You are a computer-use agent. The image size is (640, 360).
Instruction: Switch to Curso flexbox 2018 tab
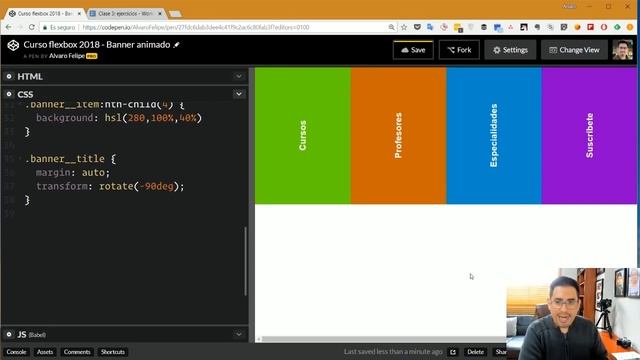click(44, 13)
